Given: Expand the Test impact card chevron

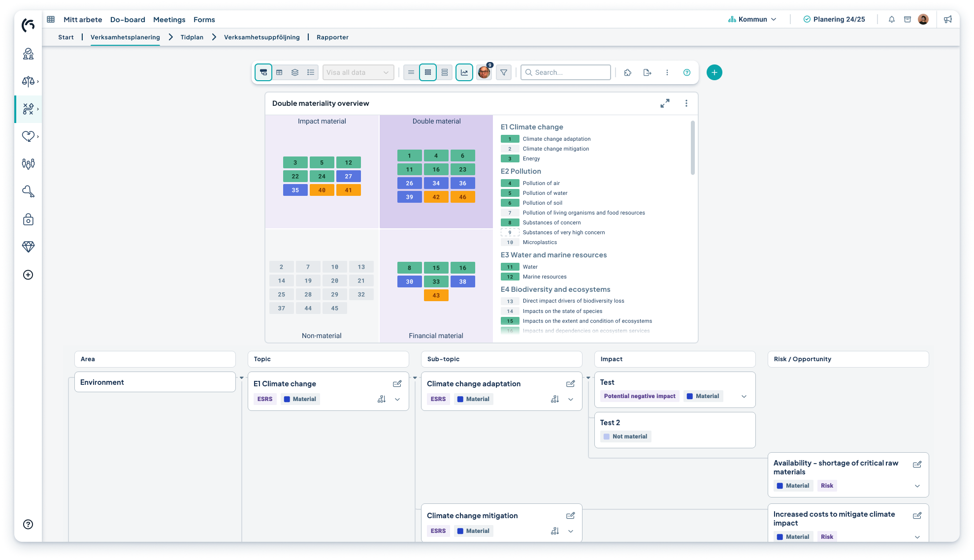Looking at the screenshot, I should click(744, 397).
